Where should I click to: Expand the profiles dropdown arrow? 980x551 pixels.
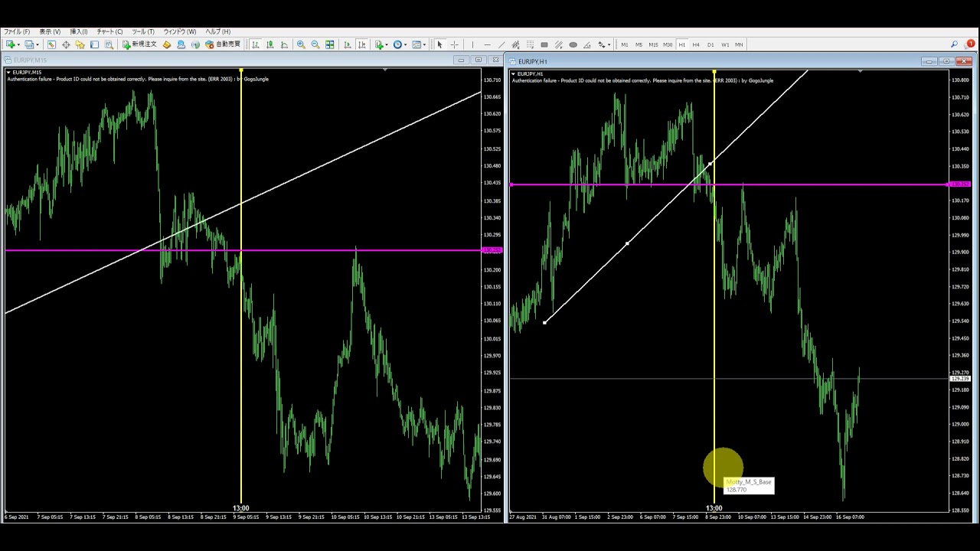[x=38, y=44]
